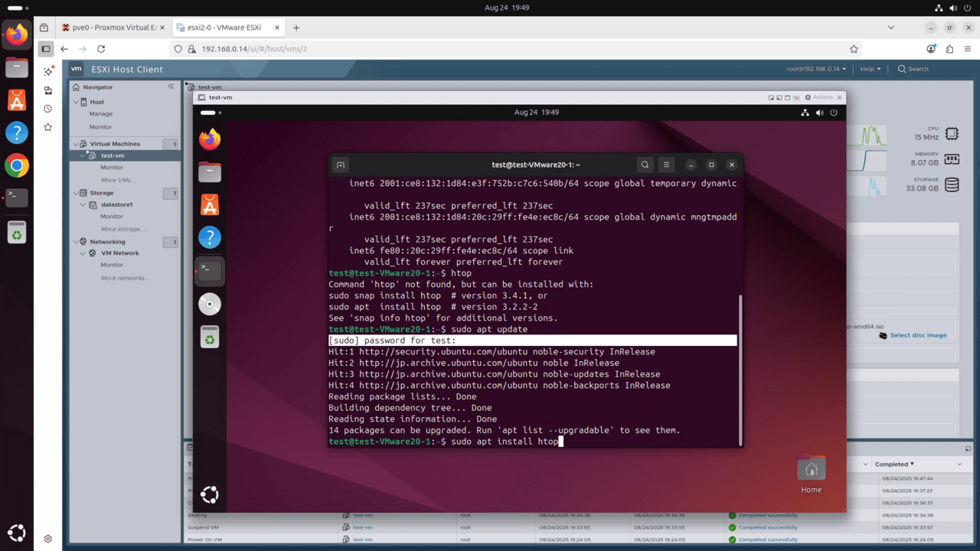980x551 pixels.
Task: Open Terminal from the host Ubuntu dock
Action: (x=17, y=197)
